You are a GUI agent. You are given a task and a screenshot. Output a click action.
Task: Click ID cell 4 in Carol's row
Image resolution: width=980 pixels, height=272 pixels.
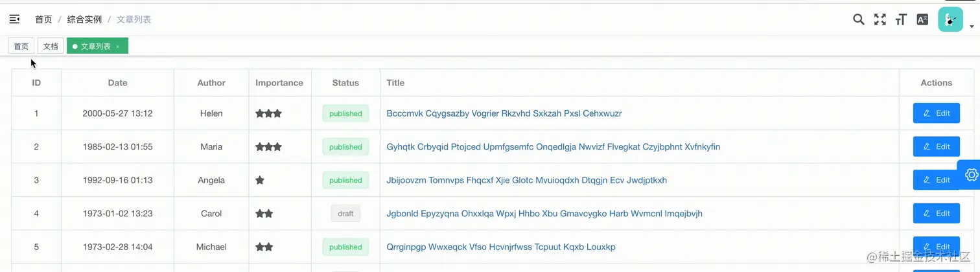[36, 214]
